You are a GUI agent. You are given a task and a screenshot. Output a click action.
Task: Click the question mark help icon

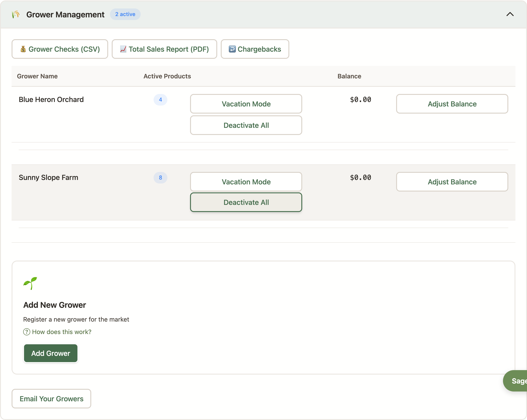click(27, 332)
